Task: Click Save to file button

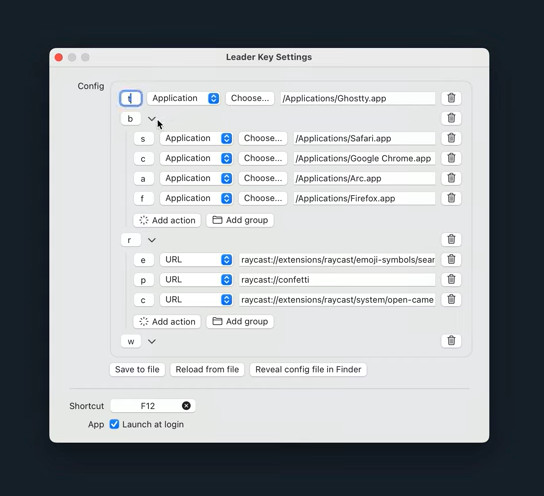Action: coord(137,369)
